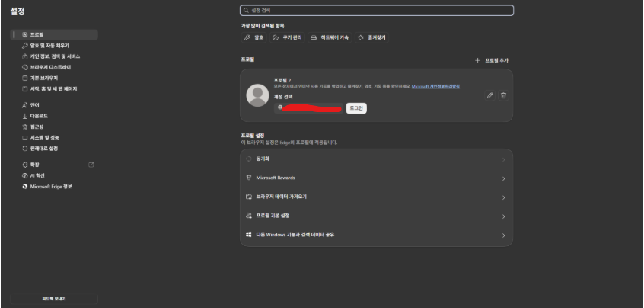Select the 하드웨어 가속 chip
This screenshot has width=644, height=308.
point(330,37)
